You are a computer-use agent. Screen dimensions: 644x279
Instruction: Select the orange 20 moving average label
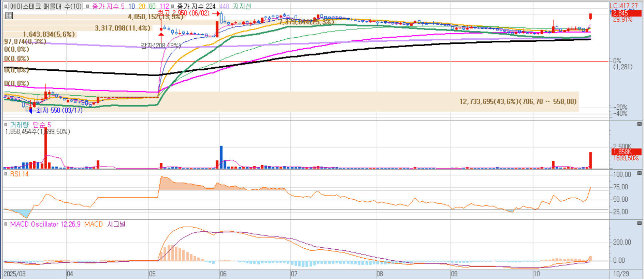pyautogui.click(x=142, y=7)
